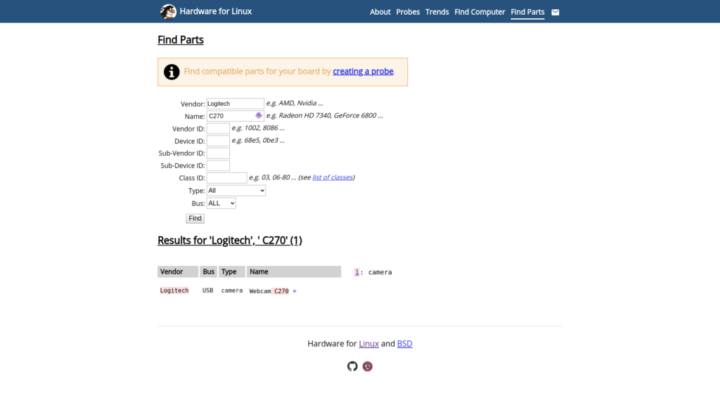The width and height of the screenshot is (720, 405).
Task: Click the Sub-Device ID input field
Action: tap(218, 165)
